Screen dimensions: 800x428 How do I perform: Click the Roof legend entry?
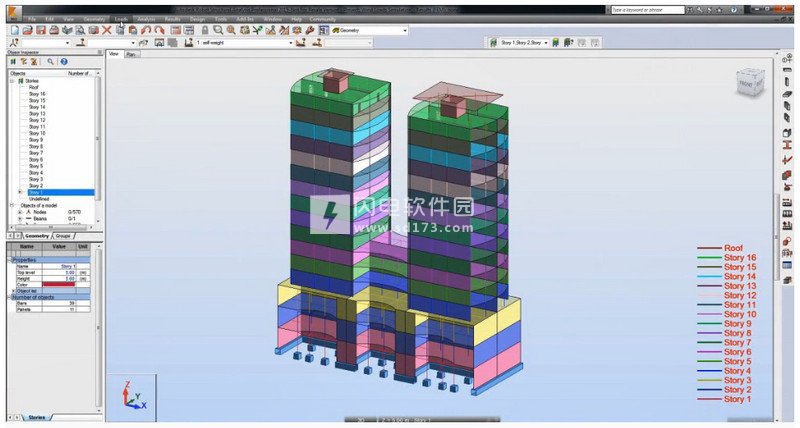(x=720, y=248)
